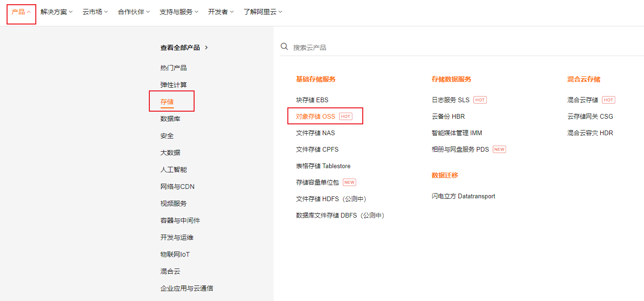Open 云存储网关 CSG product
The height and width of the screenshot is (301, 644).
point(590,116)
